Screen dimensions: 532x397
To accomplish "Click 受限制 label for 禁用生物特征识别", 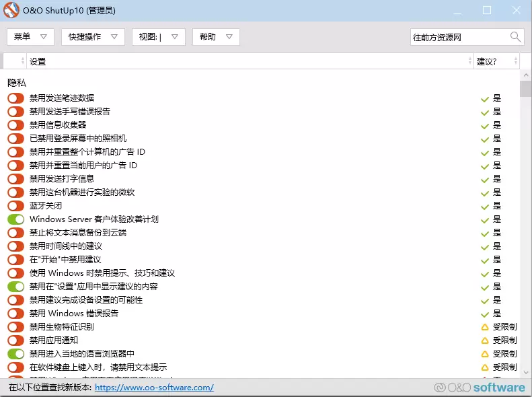I will 505,327.
